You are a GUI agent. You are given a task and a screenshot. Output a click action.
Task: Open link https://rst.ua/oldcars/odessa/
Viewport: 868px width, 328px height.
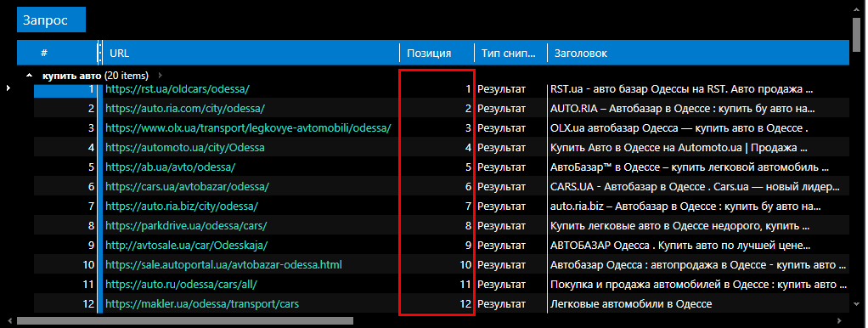click(178, 88)
